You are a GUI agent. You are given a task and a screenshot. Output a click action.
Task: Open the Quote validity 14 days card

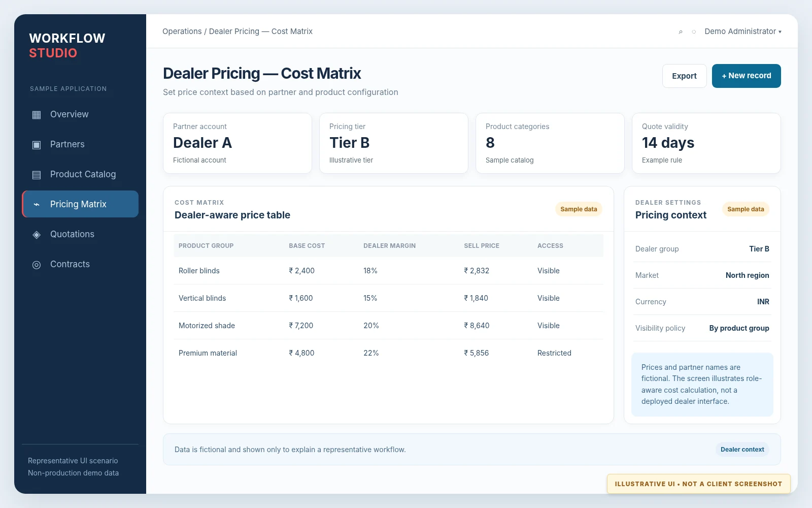click(706, 143)
